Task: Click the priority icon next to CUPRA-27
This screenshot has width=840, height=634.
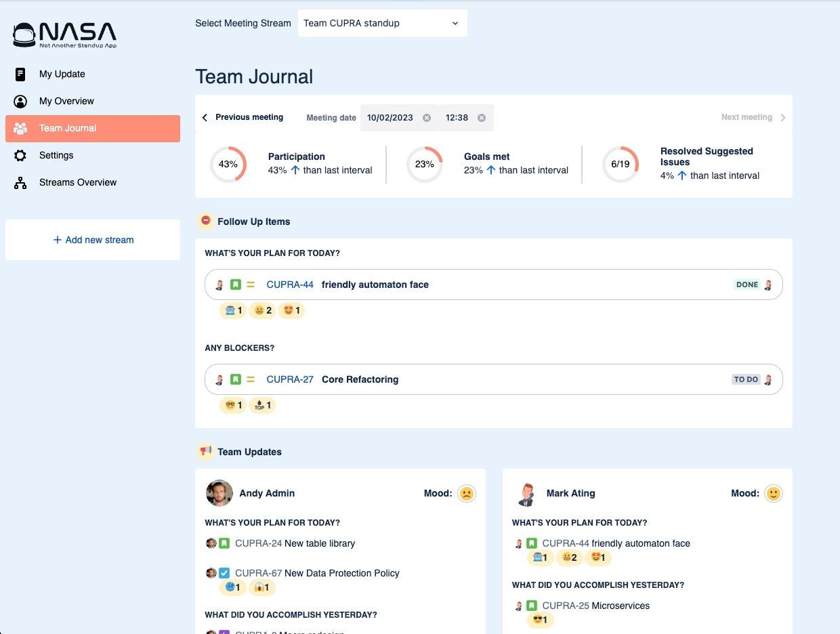Action: click(250, 379)
